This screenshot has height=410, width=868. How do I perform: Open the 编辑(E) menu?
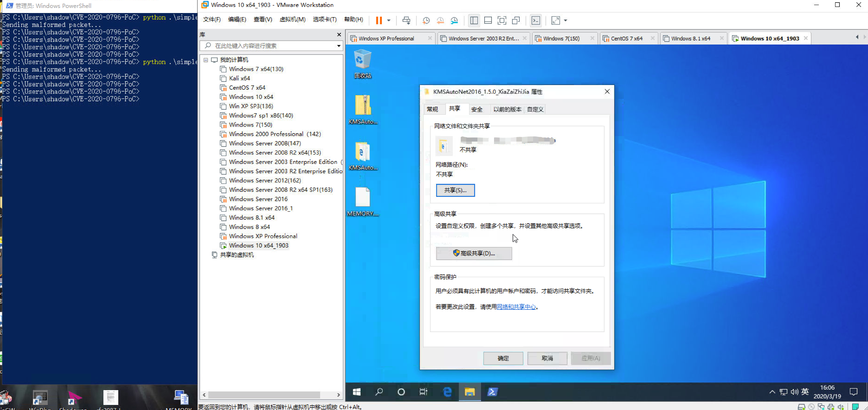pyautogui.click(x=237, y=20)
